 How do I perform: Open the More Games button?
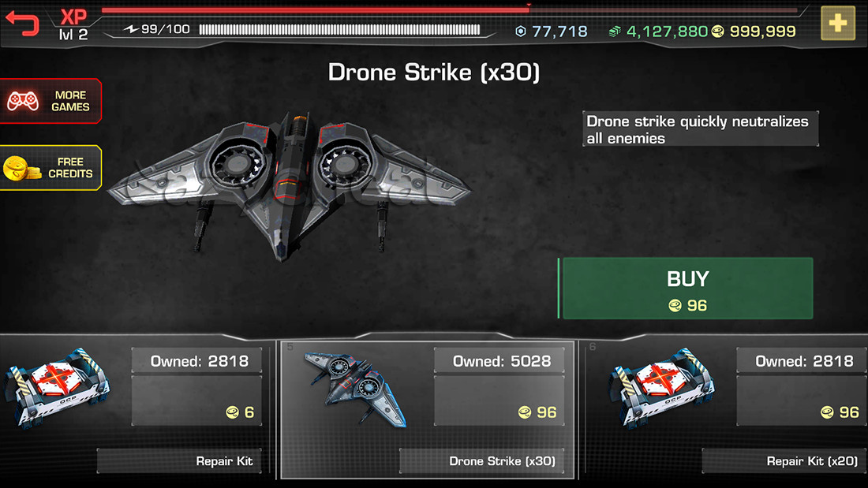tap(51, 101)
